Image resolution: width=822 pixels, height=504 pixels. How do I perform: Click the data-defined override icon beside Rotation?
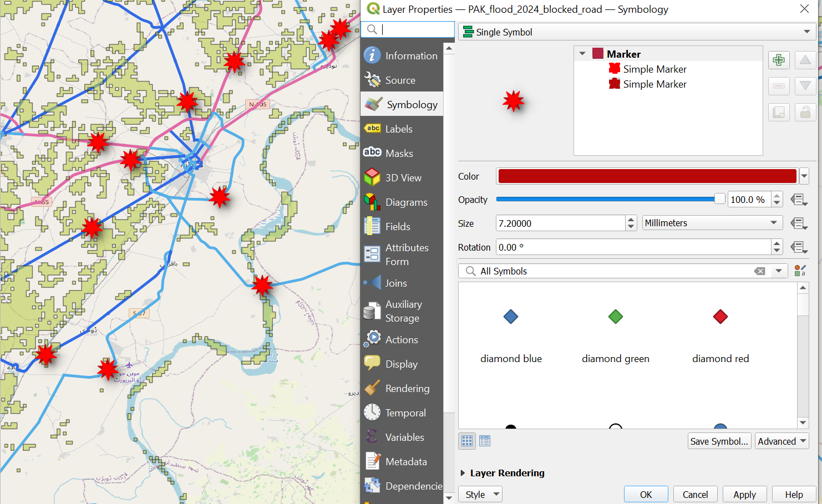pyautogui.click(x=798, y=247)
